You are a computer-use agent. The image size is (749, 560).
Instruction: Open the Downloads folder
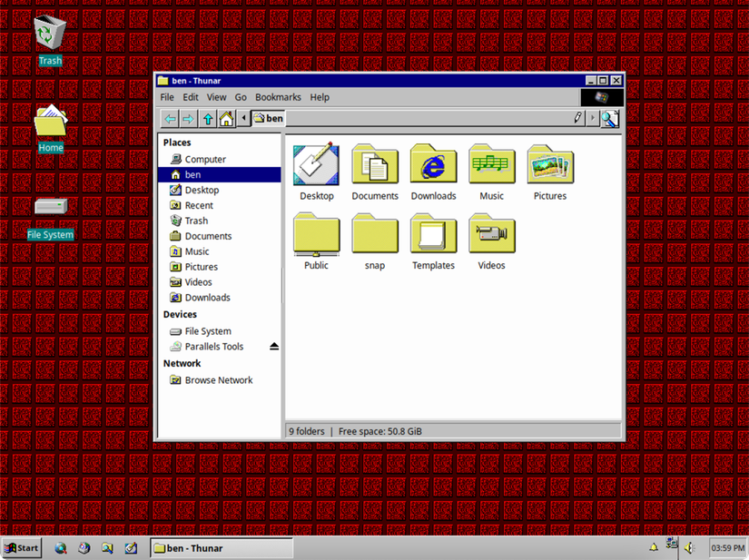[433, 165]
